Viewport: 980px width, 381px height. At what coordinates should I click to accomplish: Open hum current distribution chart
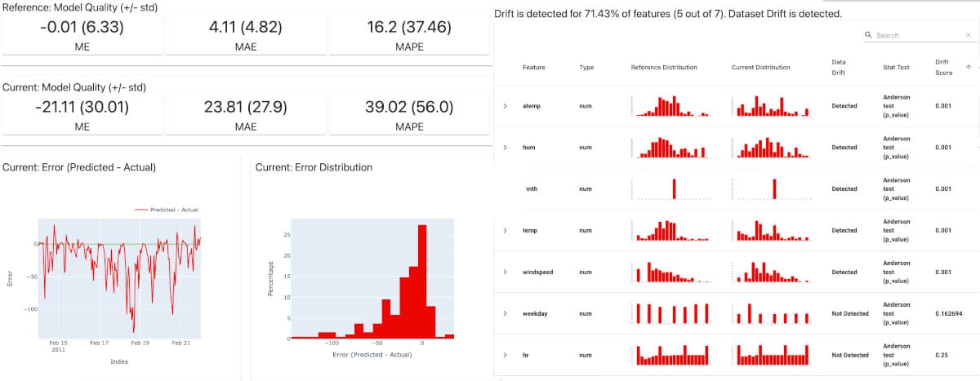coord(772,148)
